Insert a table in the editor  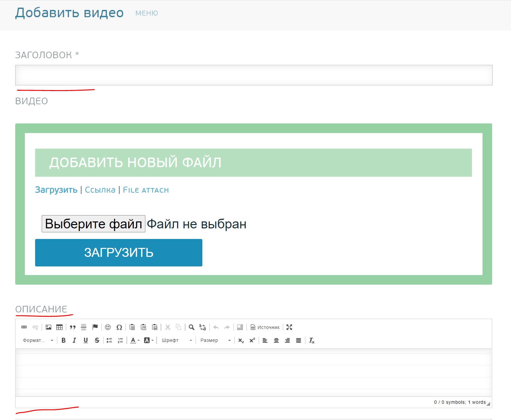tap(59, 327)
